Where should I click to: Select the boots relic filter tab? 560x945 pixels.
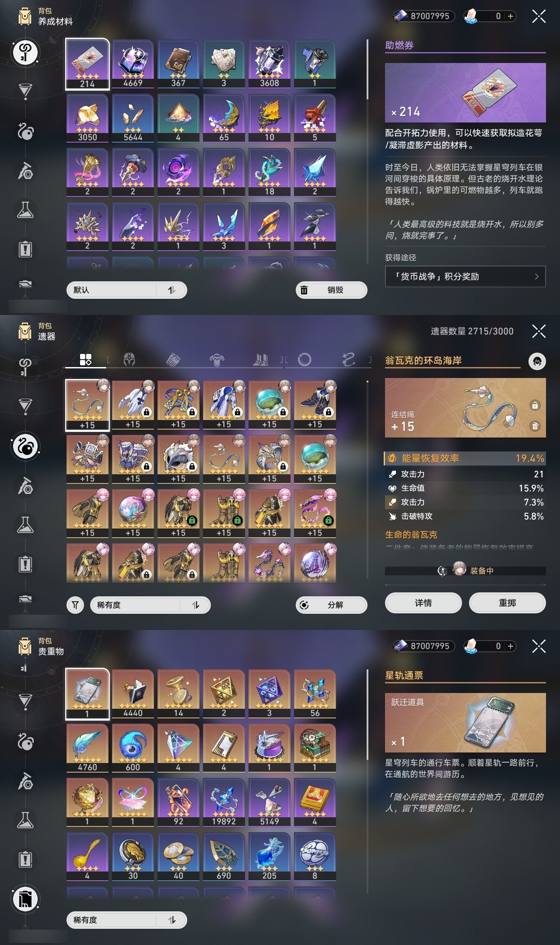tap(261, 360)
